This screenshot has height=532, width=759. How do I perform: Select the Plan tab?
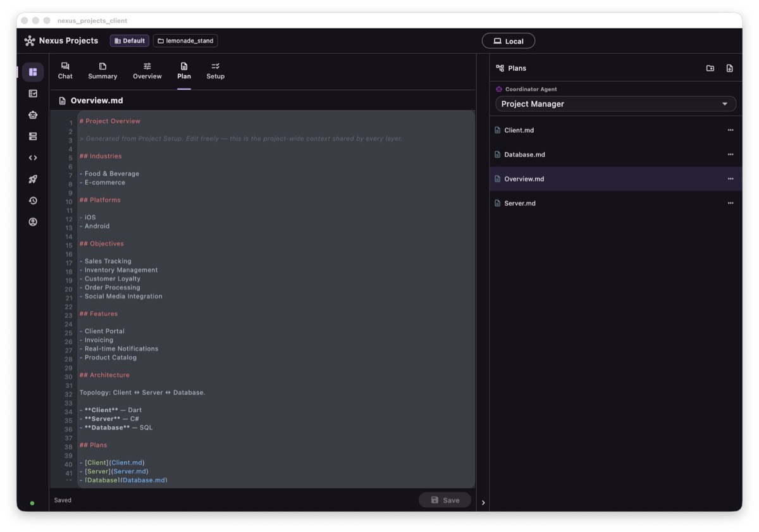pos(184,71)
